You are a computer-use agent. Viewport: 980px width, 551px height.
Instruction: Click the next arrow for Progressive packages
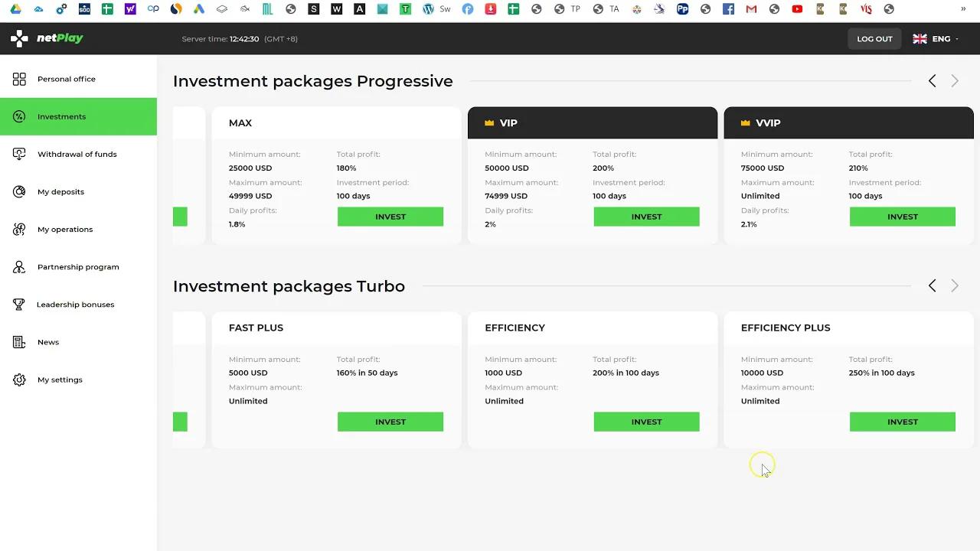pos(955,80)
